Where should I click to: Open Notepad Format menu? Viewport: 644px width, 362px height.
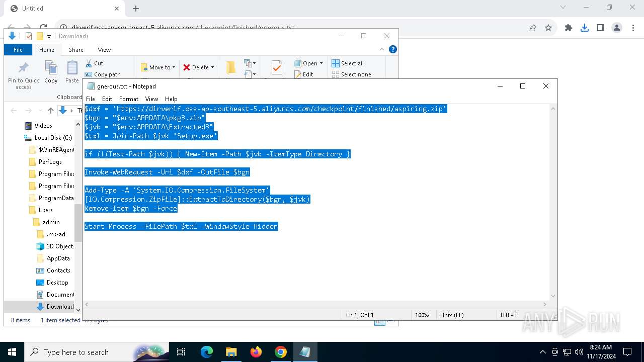click(x=129, y=99)
